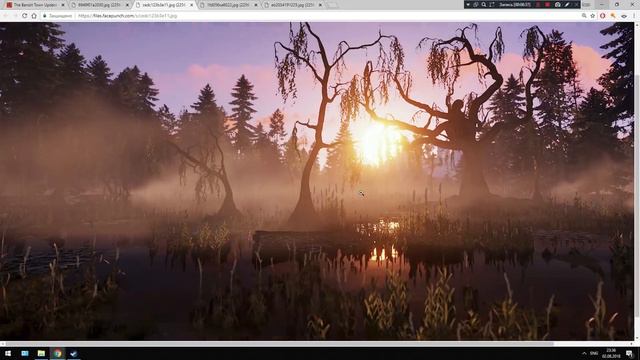Screen dimensions: 640x360
Task: Open the red Opera-style extension icon
Action: point(602,16)
